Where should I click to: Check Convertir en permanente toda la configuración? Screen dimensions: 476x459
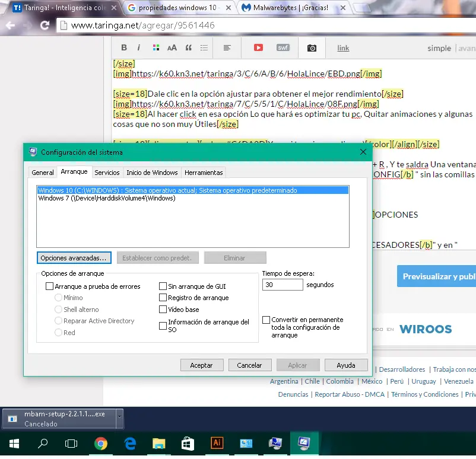[266, 320]
